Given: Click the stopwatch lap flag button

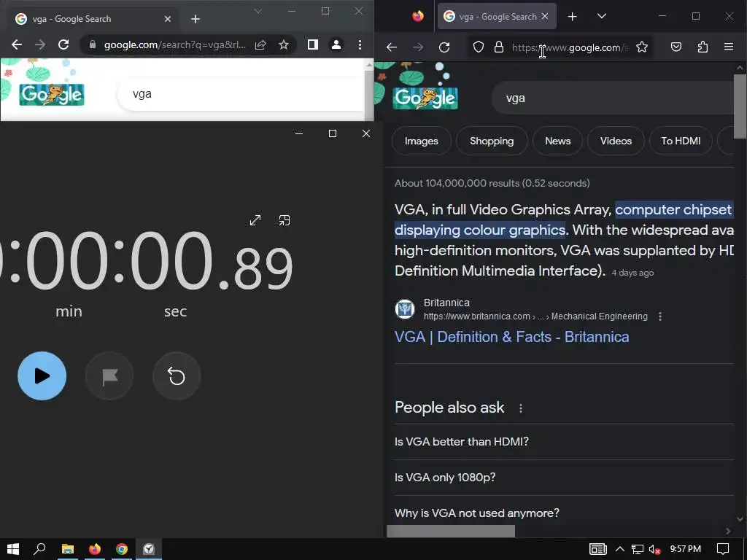Looking at the screenshot, I should 109,376.
